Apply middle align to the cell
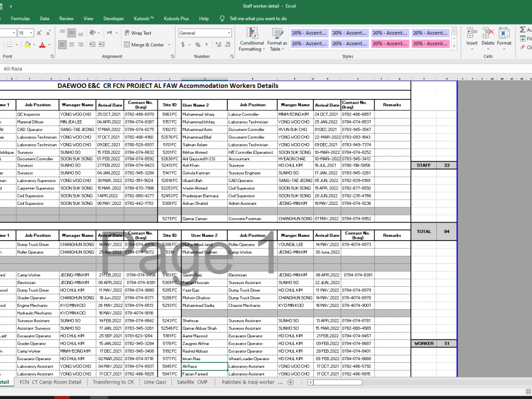Screen dimensions: 532x399 pos(72,33)
